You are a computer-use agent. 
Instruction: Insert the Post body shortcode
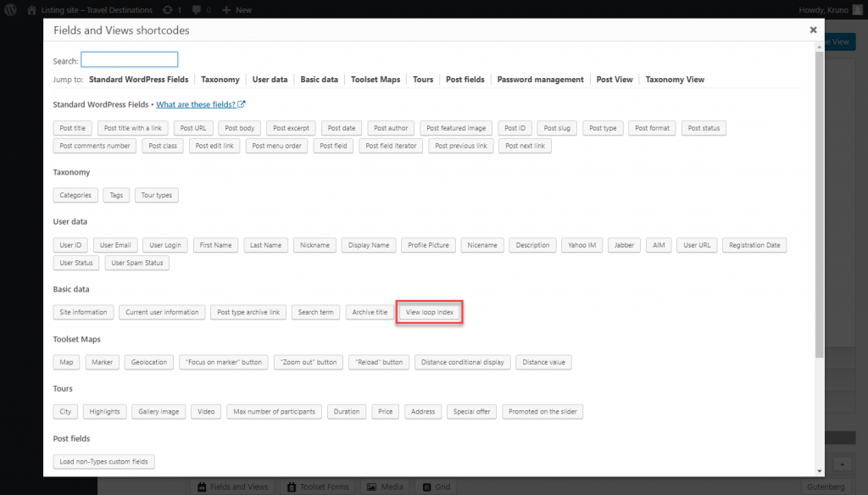(240, 128)
